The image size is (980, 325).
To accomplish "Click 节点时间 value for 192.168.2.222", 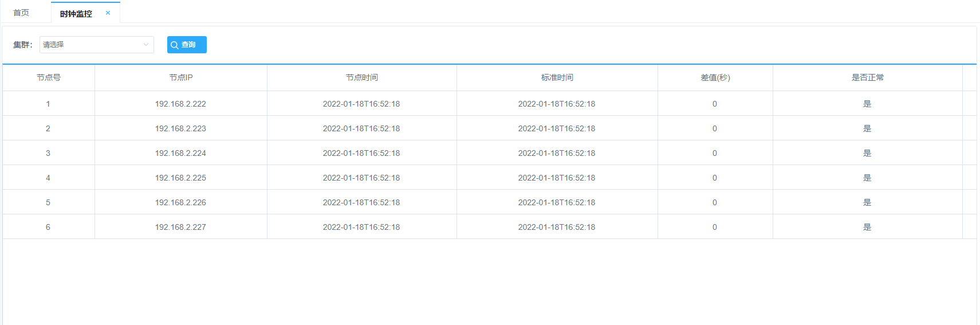I will pos(361,104).
